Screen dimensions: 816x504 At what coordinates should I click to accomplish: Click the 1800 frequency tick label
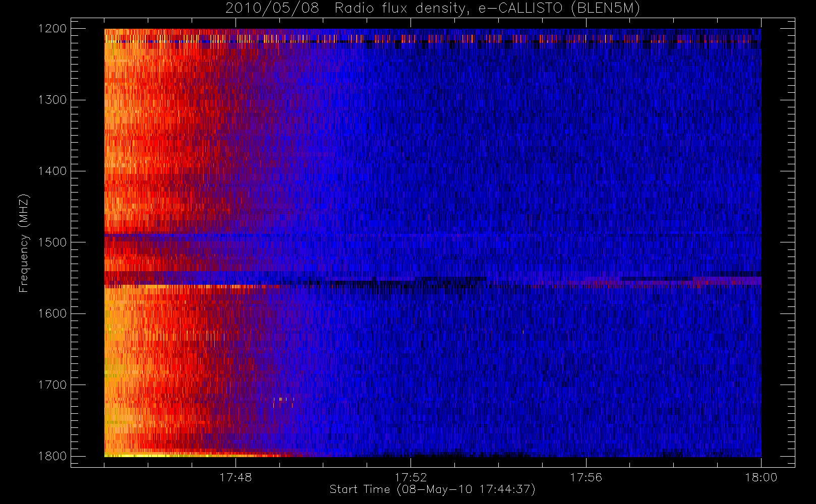[52, 456]
